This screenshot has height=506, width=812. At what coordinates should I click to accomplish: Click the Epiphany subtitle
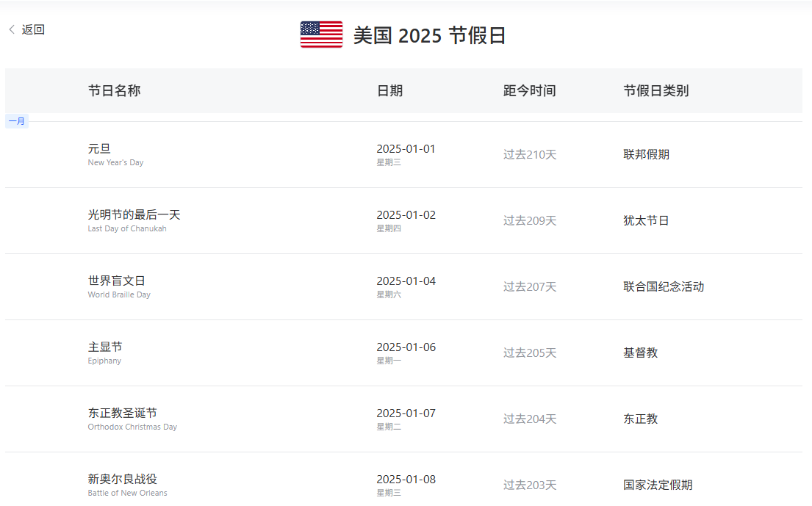[x=104, y=361]
